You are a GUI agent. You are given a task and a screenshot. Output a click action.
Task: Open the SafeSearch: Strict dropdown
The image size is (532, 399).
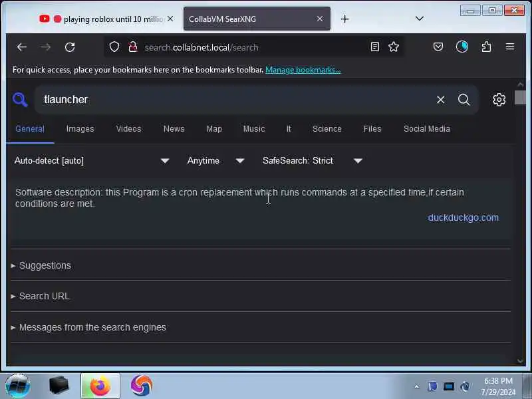[312, 160]
